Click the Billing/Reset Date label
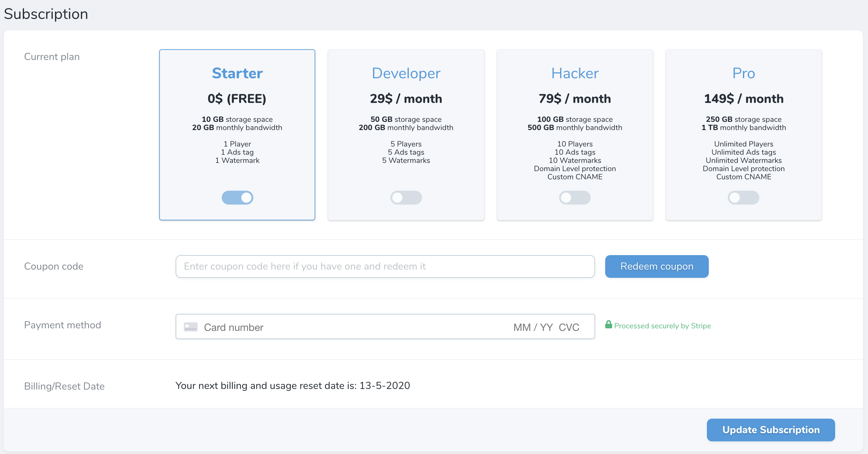Viewport: 868px width, 454px height. pos(64,386)
